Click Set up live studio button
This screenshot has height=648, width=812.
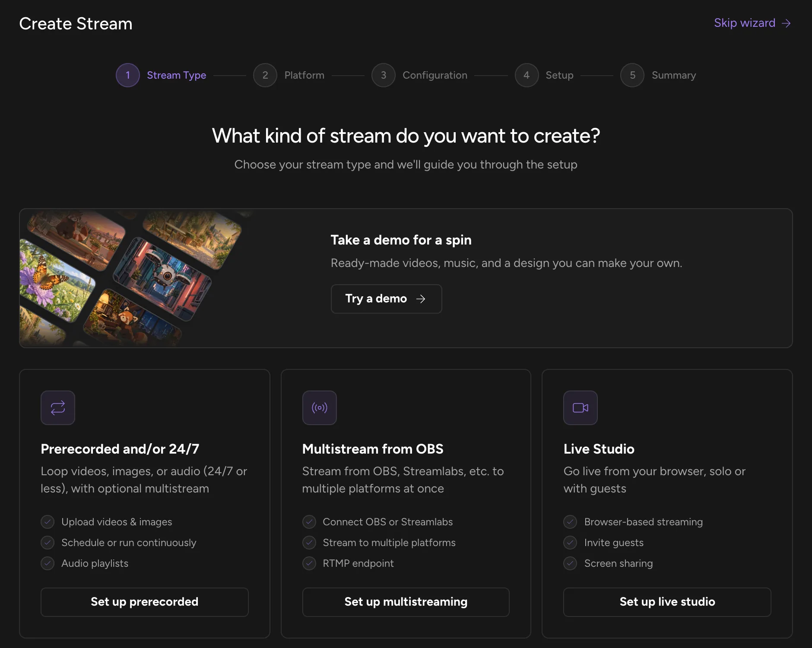[667, 602]
